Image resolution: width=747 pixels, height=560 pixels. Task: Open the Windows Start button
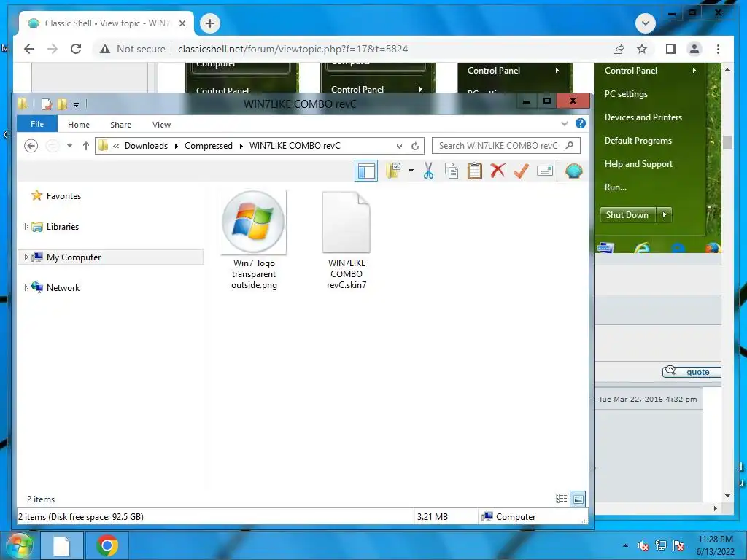pos(19,545)
